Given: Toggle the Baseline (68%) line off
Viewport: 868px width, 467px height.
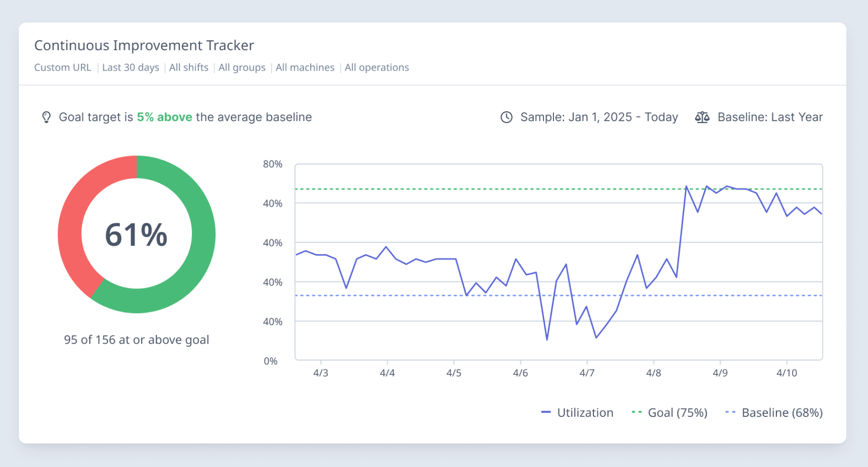Looking at the screenshot, I should pyautogui.click(x=782, y=412).
